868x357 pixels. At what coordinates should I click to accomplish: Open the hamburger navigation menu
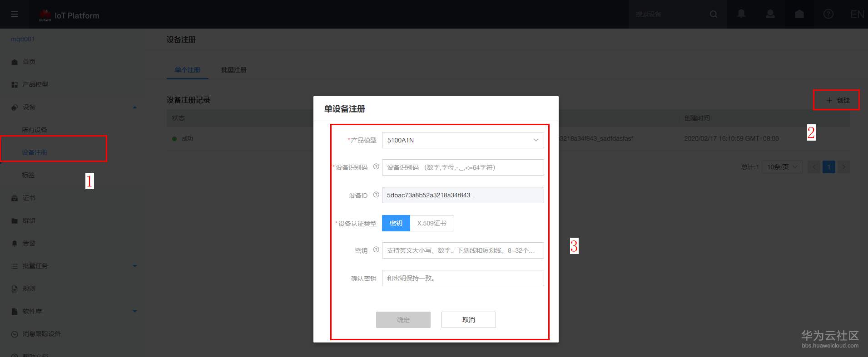pyautogui.click(x=15, y=15)
